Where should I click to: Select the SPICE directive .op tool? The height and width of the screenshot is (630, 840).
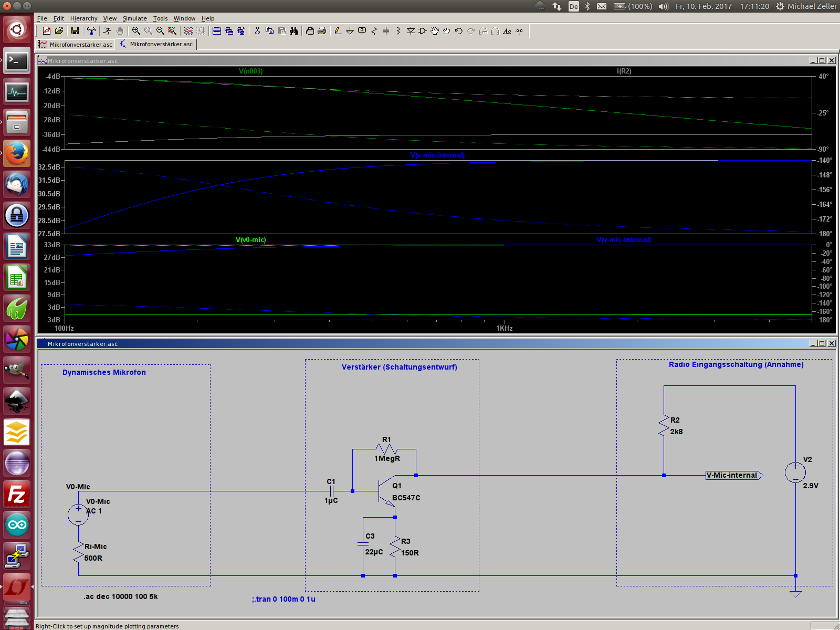[x=519, y=31]
